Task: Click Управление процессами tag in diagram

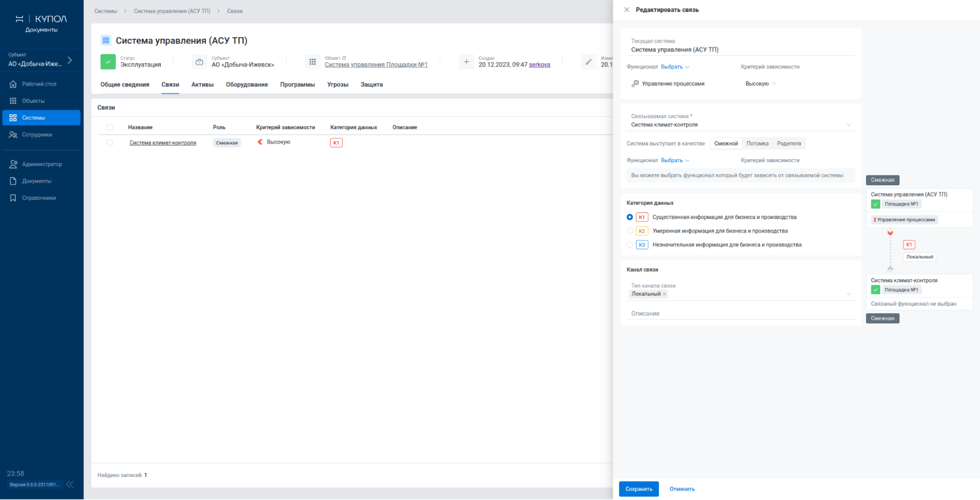Action: (905, 220)
